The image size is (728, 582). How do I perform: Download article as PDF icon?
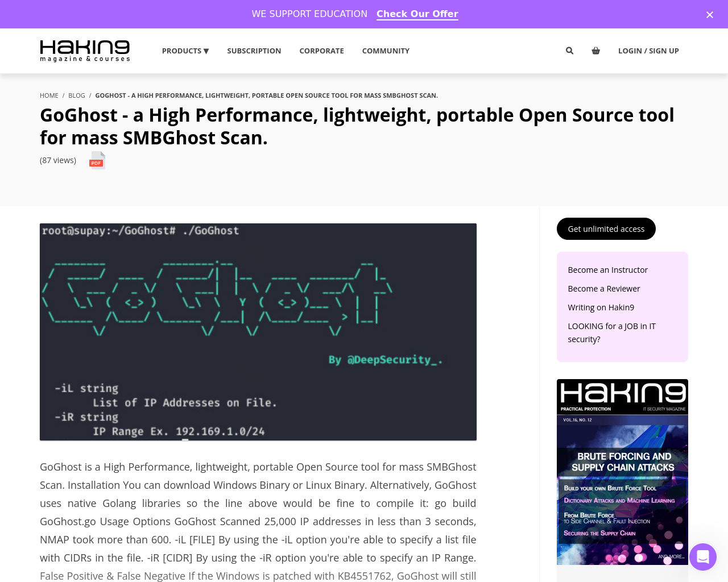point(97,160)
